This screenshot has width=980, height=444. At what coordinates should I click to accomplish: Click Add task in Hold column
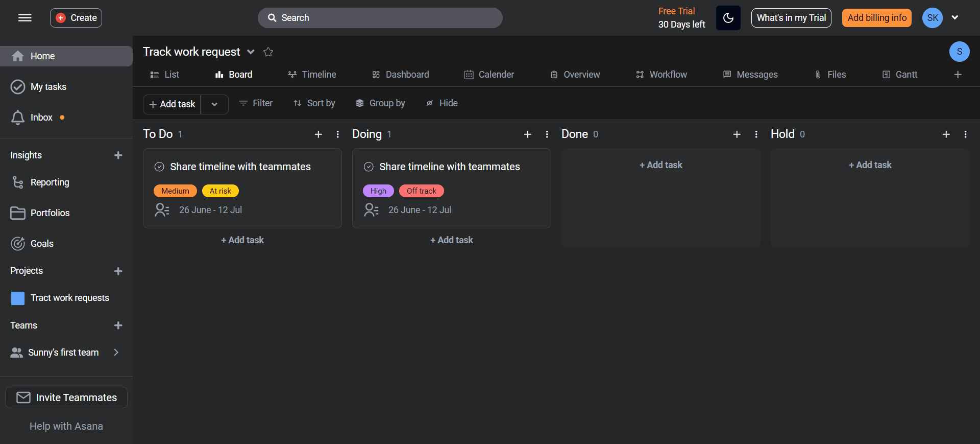pos(870,165)
